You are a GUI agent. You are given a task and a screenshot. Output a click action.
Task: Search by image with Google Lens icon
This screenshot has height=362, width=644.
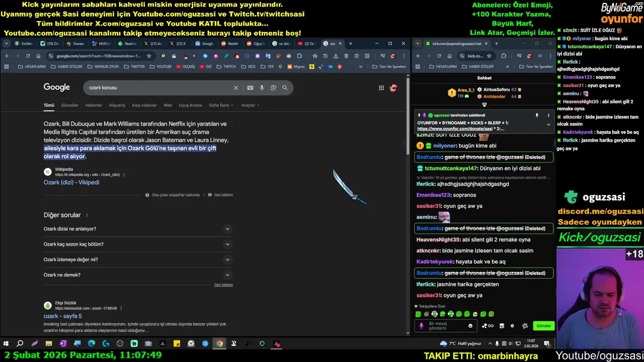click(273, 87)
